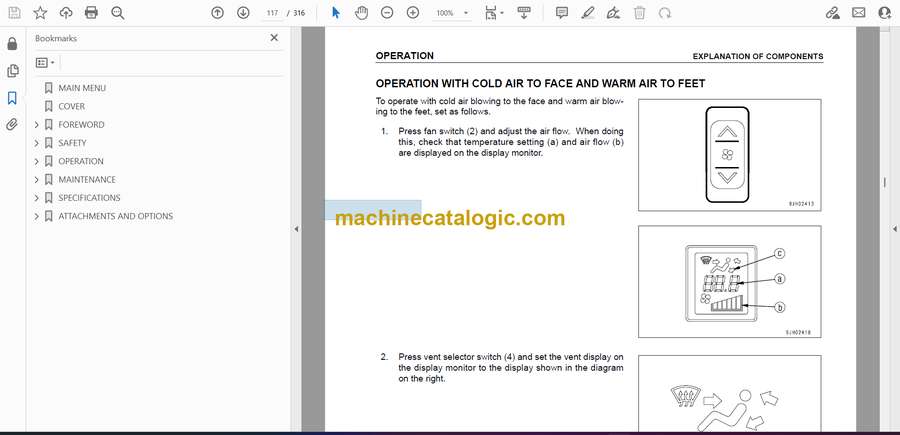Screen dimensions: 900x435
Task: Open the share with others person icon
Action: (885, 13)
